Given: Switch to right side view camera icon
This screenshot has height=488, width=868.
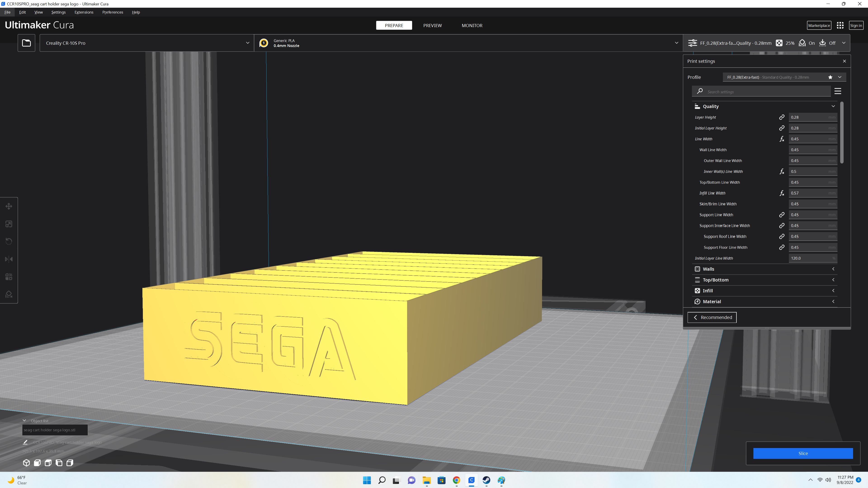Looking at the screenshot, I should point(70,463).
